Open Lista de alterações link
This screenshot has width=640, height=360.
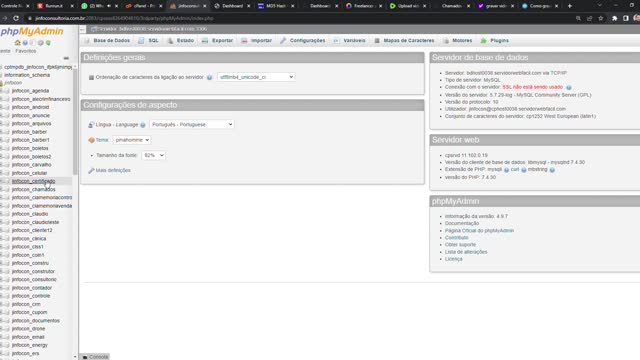466,252
